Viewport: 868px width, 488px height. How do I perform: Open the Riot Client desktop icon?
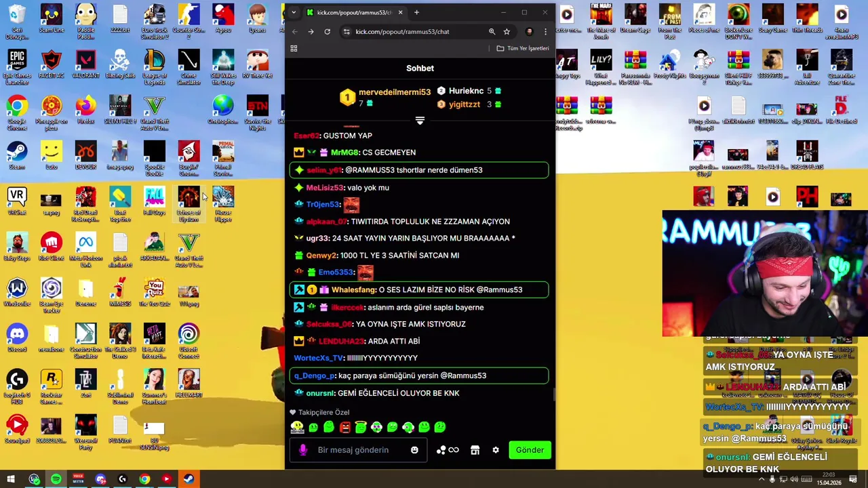(x=51, y=246)
